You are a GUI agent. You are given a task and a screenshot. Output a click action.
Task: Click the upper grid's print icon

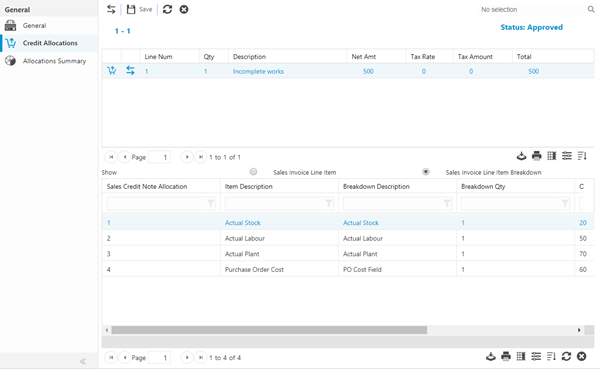pos(536,156)
